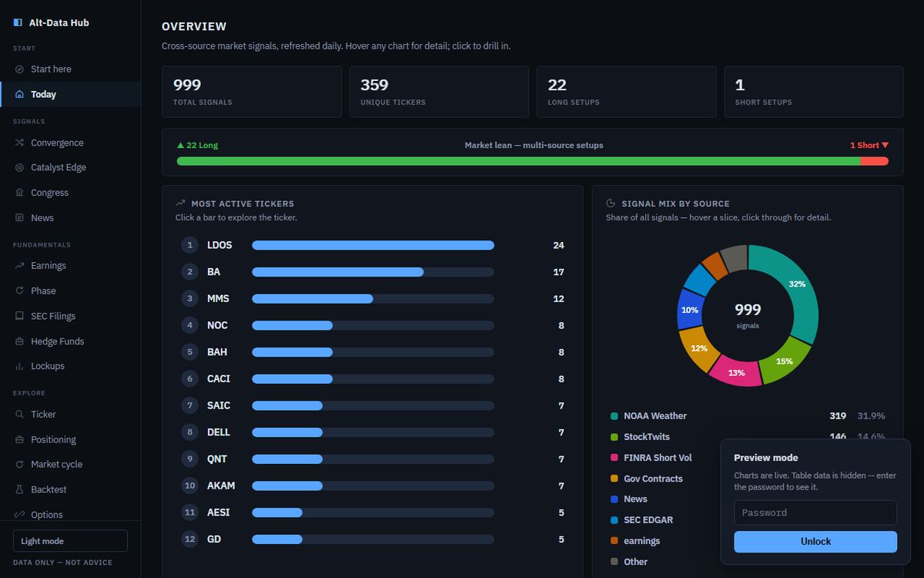Open the SAIC ticker row

[373, 405]
